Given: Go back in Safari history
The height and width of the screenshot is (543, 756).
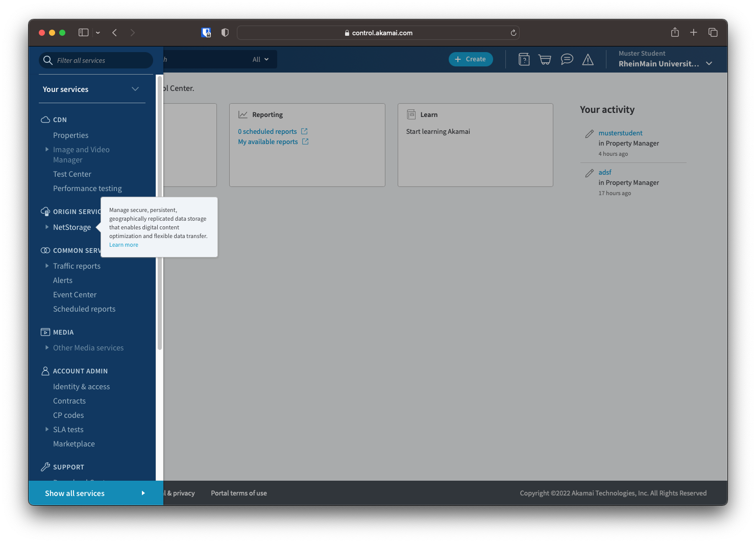Looking at the screenshot, I should tap(115, 33).
